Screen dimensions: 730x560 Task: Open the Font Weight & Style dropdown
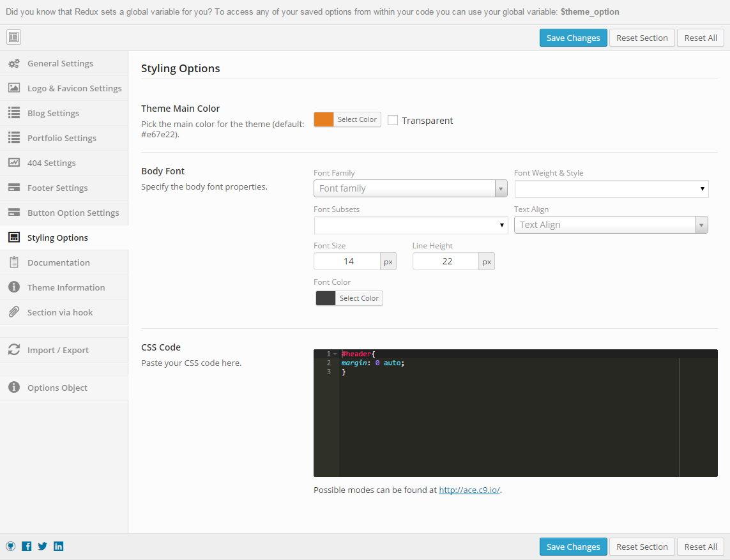611,188
